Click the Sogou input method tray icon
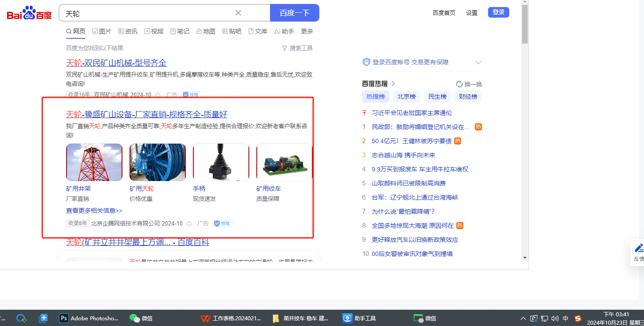 (x=578, y=319)
